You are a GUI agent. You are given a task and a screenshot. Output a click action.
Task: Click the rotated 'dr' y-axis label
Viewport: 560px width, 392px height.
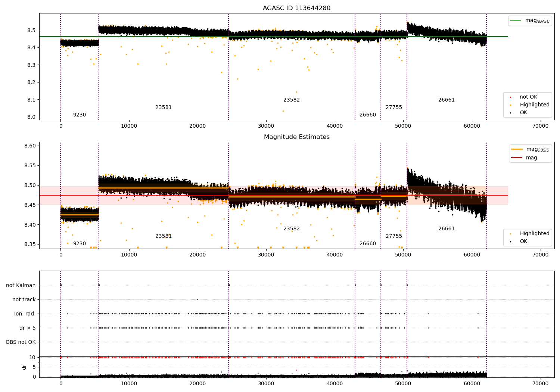point(24,367)
